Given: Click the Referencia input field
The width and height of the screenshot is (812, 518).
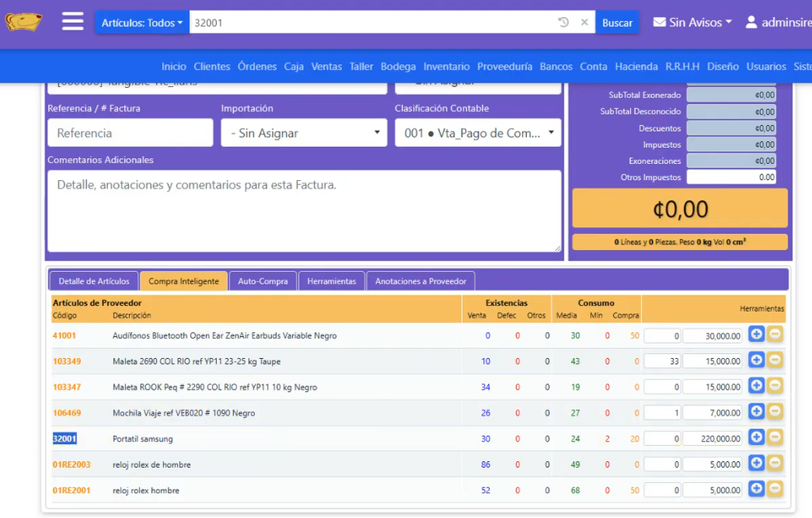Looking at the screenshot, I should click(x=130, y=133).
